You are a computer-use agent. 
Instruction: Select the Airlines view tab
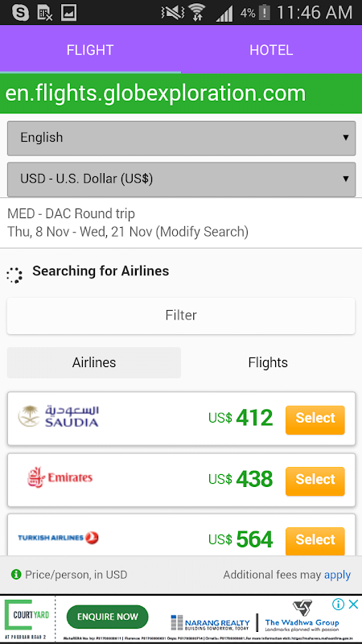click(x=94, y=363)
